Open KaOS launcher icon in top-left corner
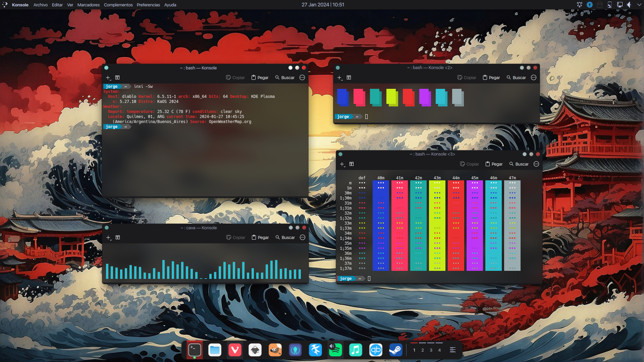 click(x=5, y=5)
